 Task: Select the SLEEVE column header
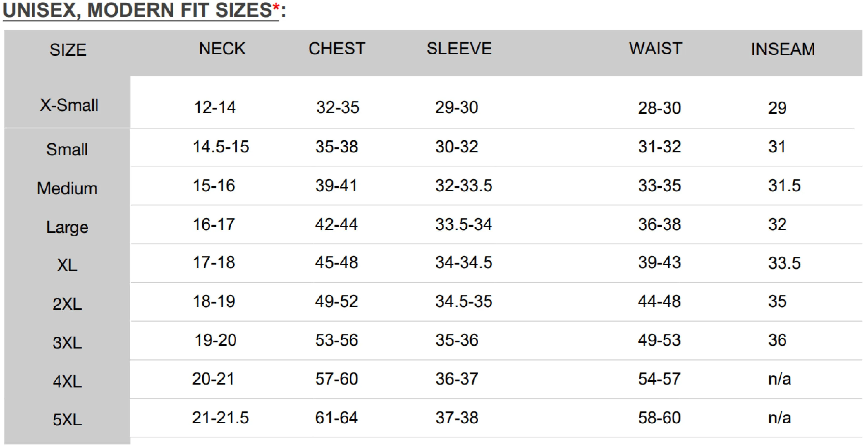pos(459,48)
